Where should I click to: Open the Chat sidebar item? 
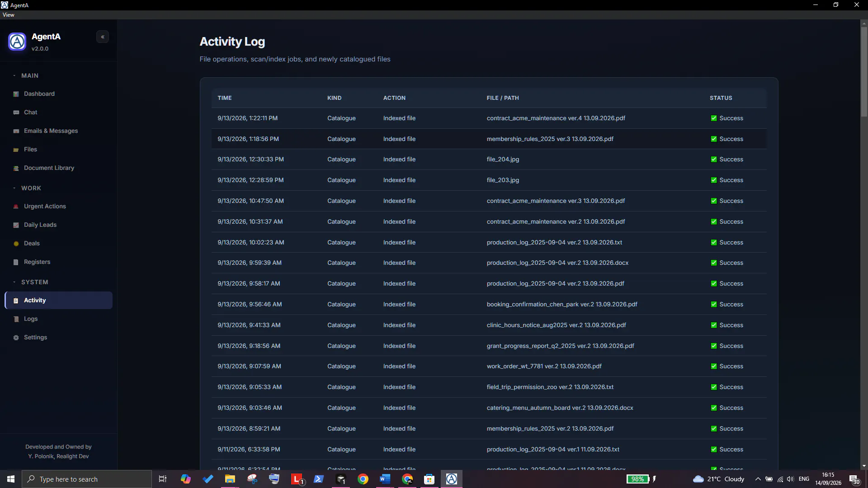58,112
